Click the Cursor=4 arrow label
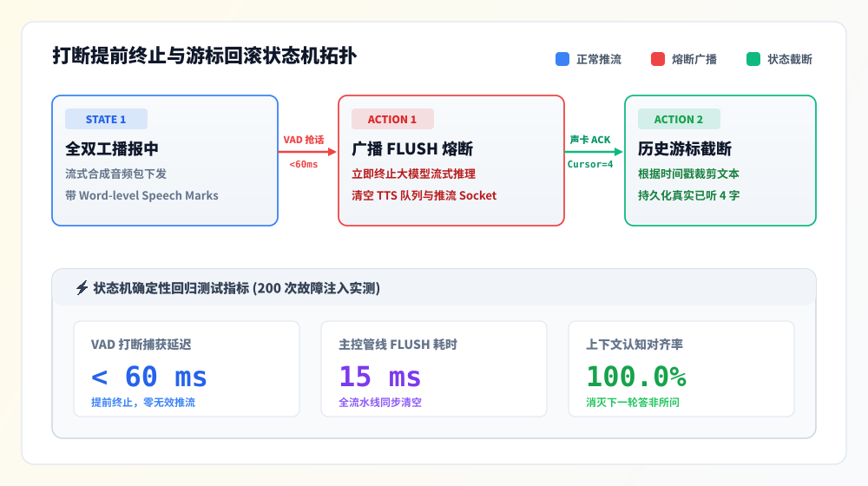 click(590, 164)
